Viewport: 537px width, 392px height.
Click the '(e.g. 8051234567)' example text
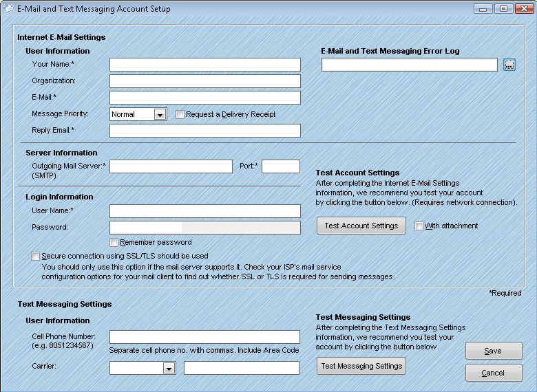pyautogui.click(x=63, y=345)
